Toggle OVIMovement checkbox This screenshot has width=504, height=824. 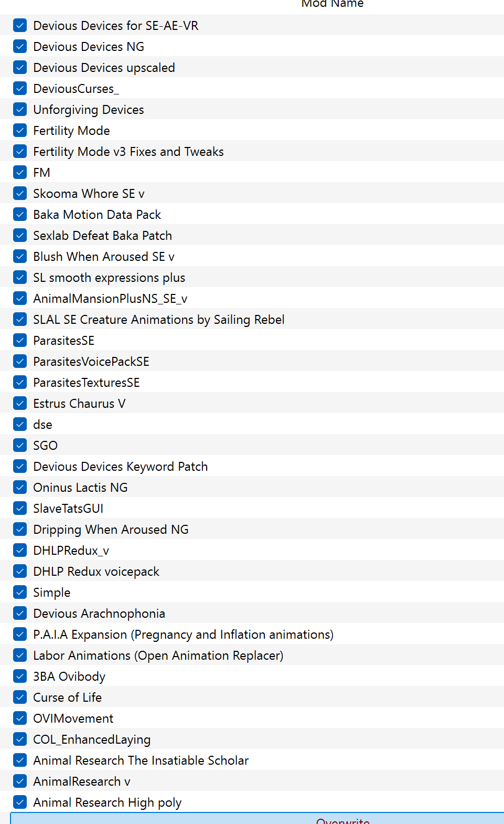pyautogui.click(x=20, y=718)
